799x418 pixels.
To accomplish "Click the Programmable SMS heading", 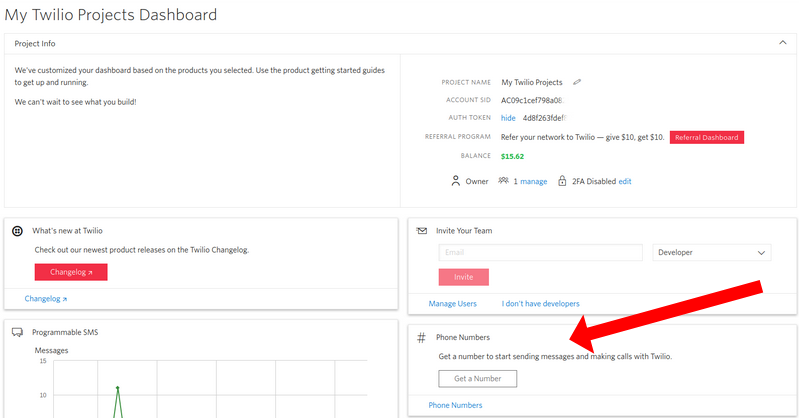I will [65, 332].
